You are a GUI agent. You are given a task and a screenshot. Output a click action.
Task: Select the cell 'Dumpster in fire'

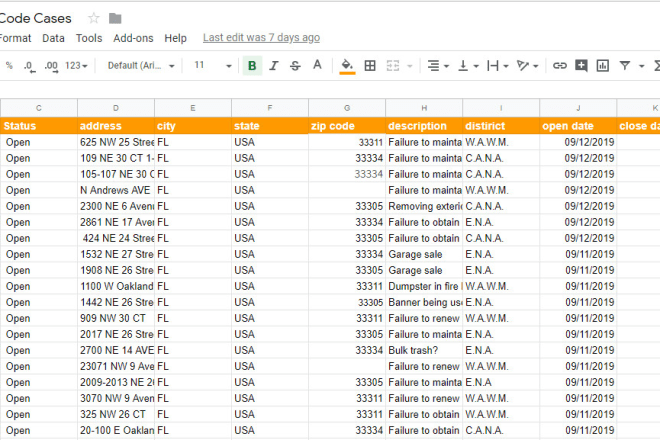[x=424, y=286]
